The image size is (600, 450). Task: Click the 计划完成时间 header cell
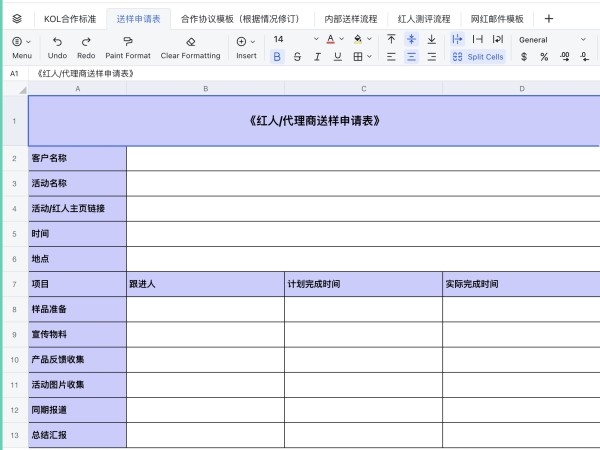tap(364, 284)
